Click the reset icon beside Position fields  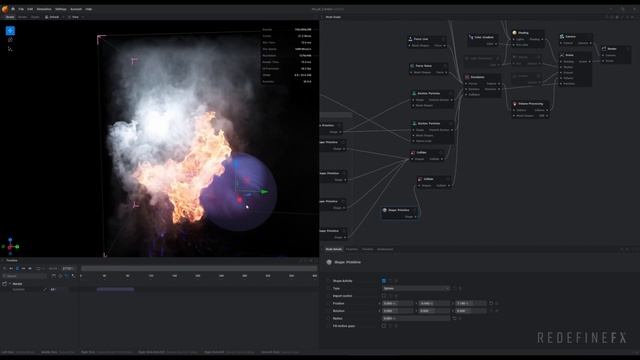coord(491,303)
